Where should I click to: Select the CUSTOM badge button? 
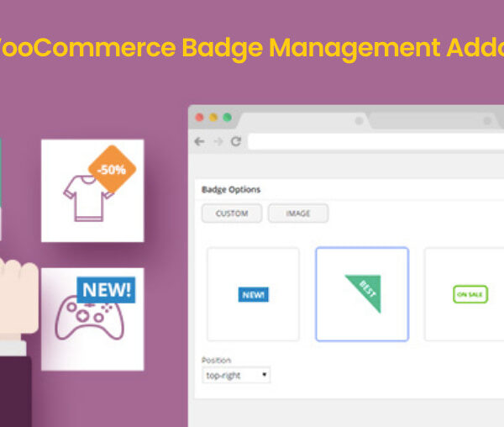[232, 213]
